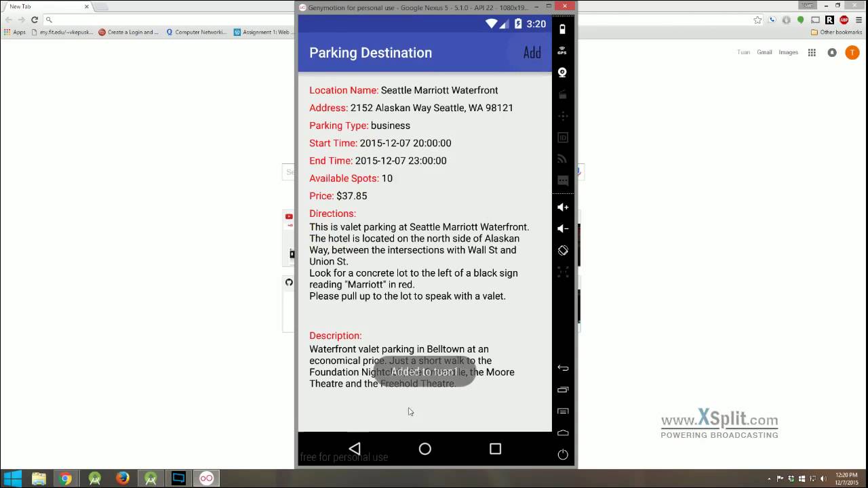Open Genymotion device ID widget
The width and height of the screenshot is (868, 488).
(x=562, y=138)
